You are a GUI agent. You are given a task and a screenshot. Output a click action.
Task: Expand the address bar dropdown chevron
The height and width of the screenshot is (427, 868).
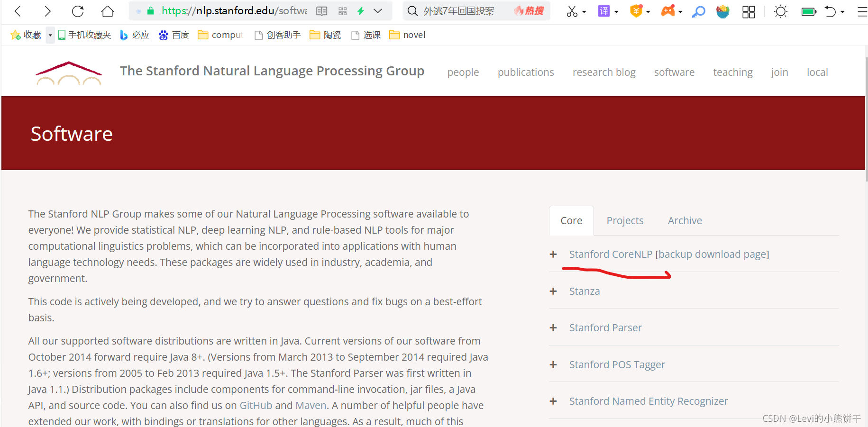(378, 11)
